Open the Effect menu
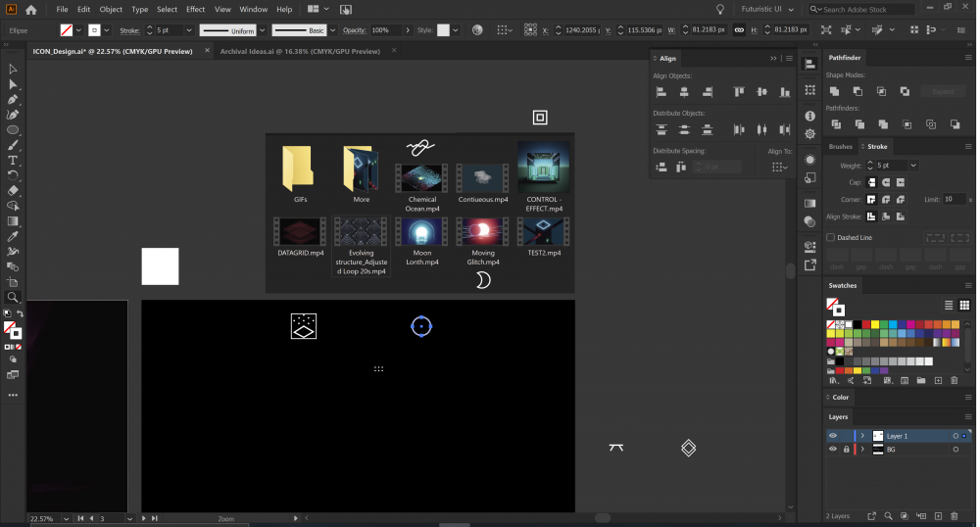Viewport: 980px width, 527px height. coord(196,9)
